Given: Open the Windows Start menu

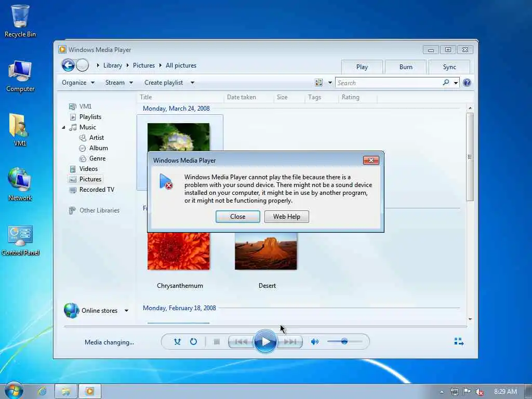Looking at the screenshot, I should pyautogui.click(x=14, y=391).
